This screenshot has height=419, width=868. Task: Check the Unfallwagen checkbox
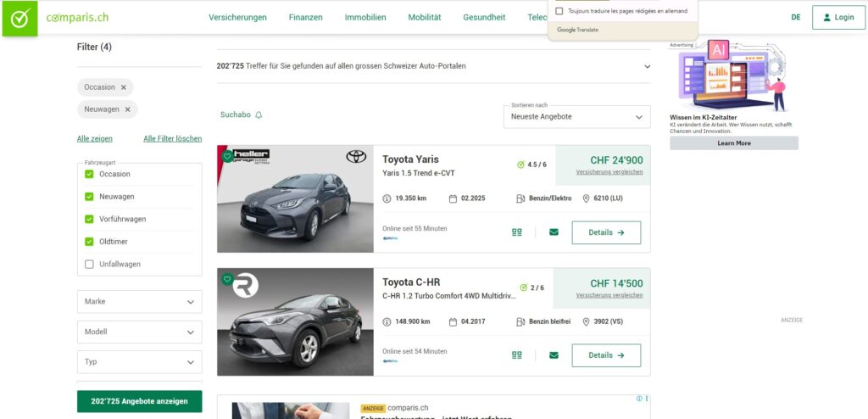point(89,265)
